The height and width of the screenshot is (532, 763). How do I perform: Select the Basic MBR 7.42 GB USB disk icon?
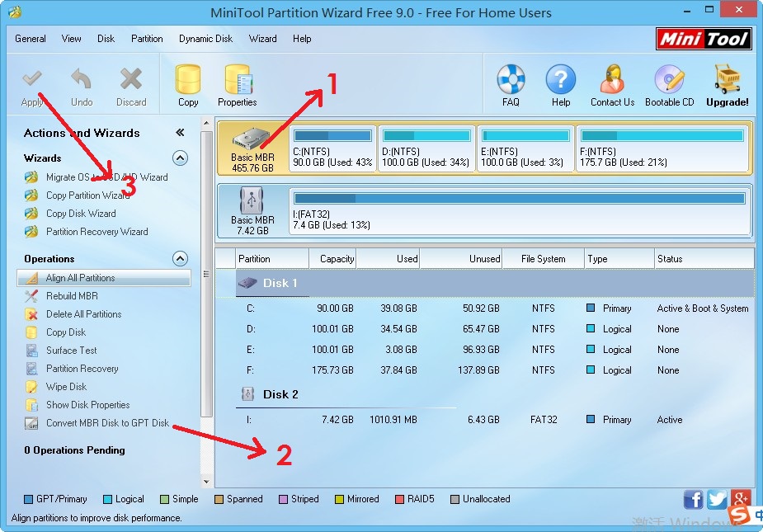point(252,200)
